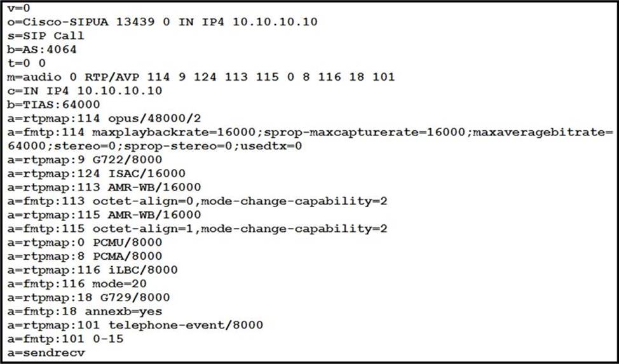The height and width of the screenshot is (364, 619).
Task: Click the rtpmap:9 G722/8000 line
Action: tap(85, 159)
